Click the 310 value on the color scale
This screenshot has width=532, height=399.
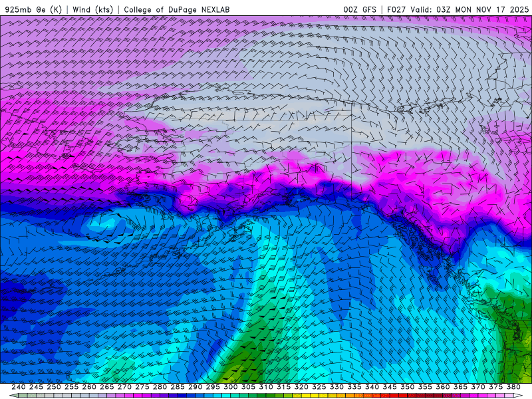[x=265, y=387]
